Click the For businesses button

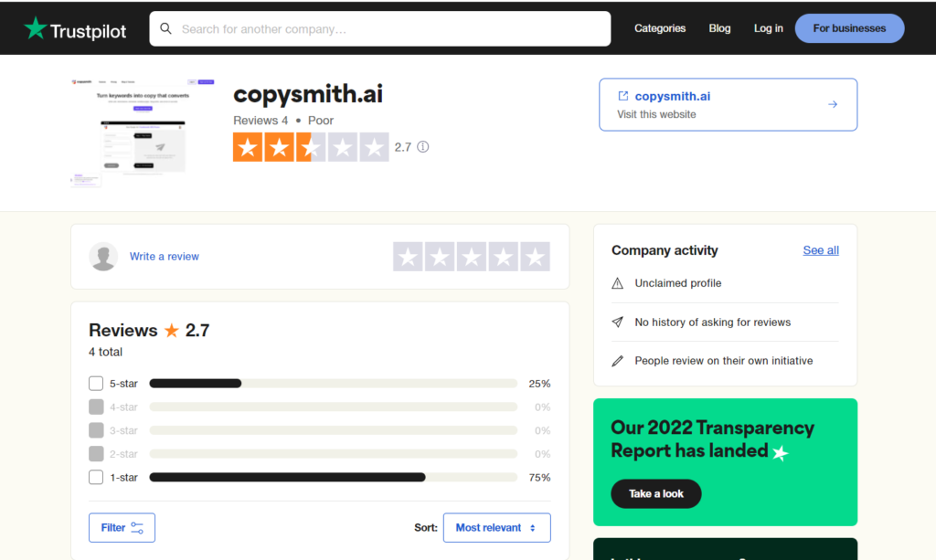pyautogui.click(x=849, y=28)
